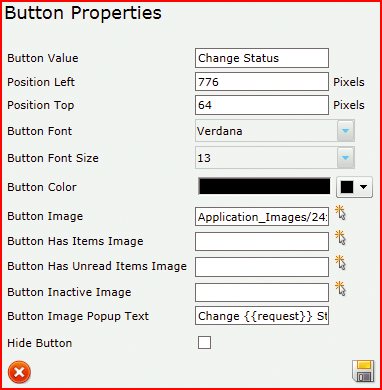Click the Button Has Items Image field
Screen dimensions: 382x390
point(262,241)
